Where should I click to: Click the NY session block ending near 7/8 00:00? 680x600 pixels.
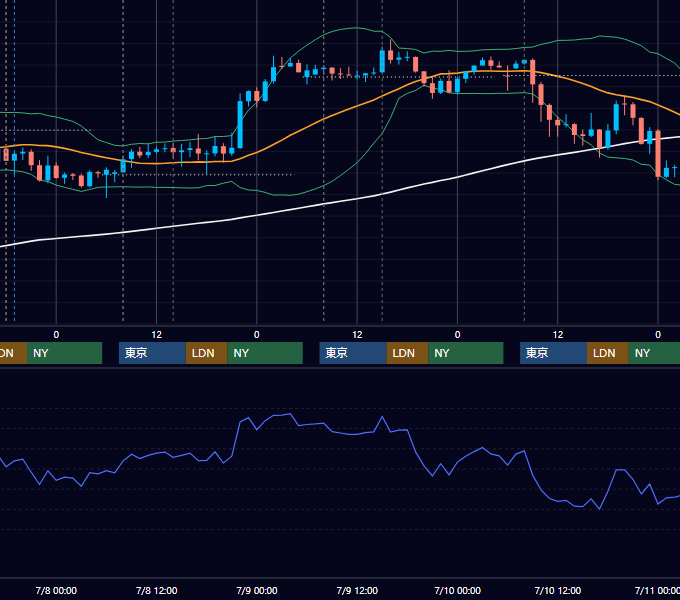click(x=64, y=353)
